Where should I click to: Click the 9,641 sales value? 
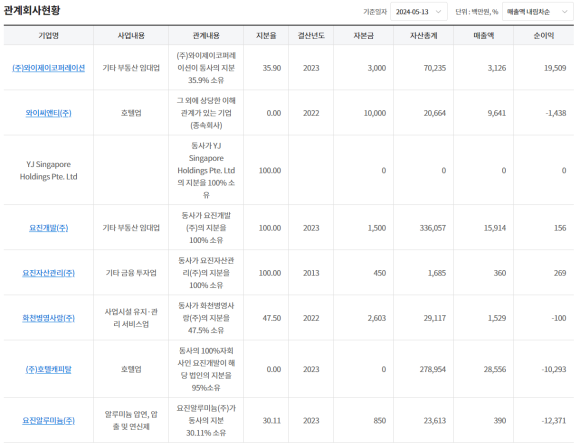(x=497, y=113)
